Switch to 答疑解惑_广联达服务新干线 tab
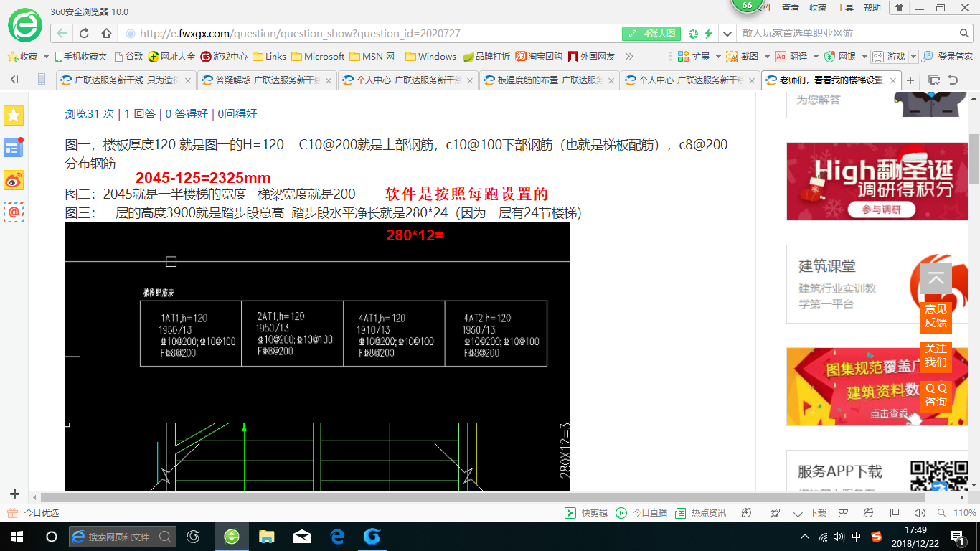980x551 pixels. click(x=266, y=80)
